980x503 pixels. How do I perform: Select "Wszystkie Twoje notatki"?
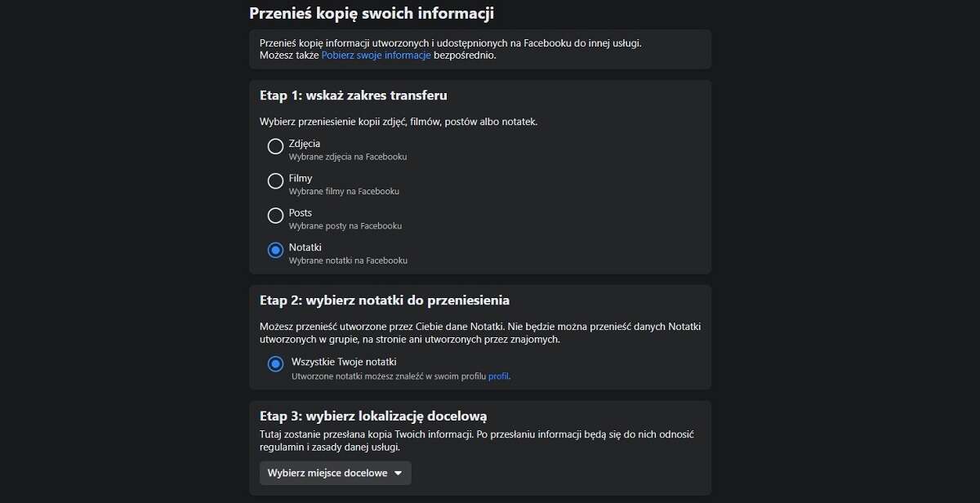click(275, 363)
